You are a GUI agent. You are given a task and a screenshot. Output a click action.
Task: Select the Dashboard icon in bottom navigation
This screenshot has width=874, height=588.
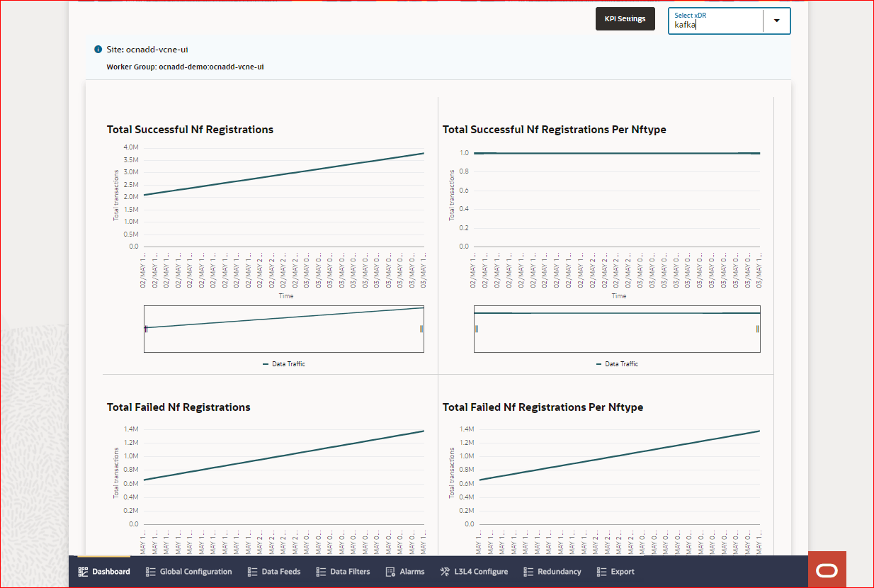(83, 571)
